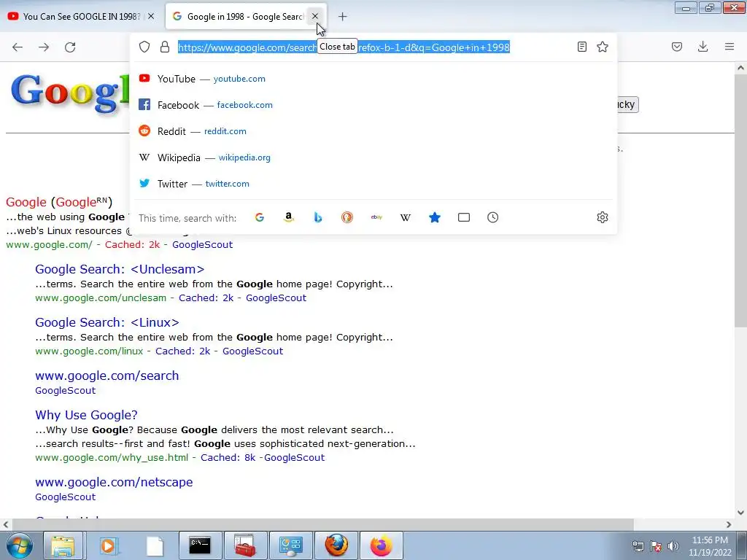Open the Google Search: <Linux> result
Screen dimensions: 747x560
click(107, 322)
